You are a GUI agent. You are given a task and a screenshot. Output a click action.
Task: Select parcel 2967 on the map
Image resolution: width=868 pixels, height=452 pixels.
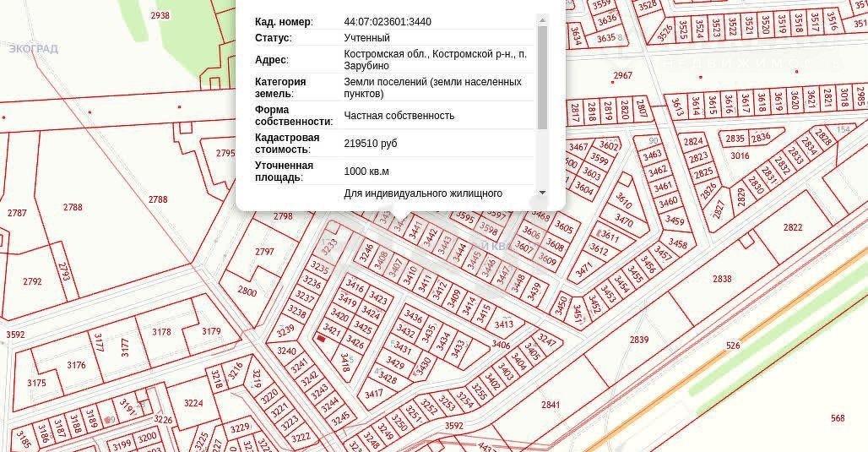tap(622, 76)
